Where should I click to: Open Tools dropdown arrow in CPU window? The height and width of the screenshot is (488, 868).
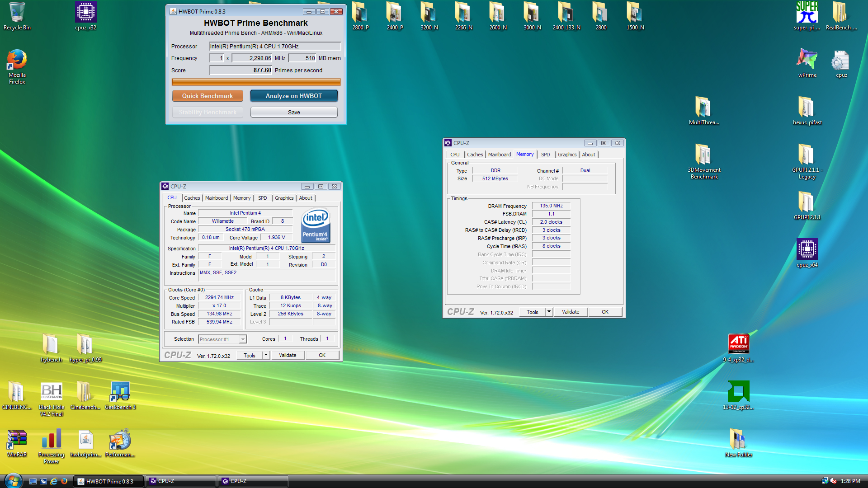[x=266, y=355]
